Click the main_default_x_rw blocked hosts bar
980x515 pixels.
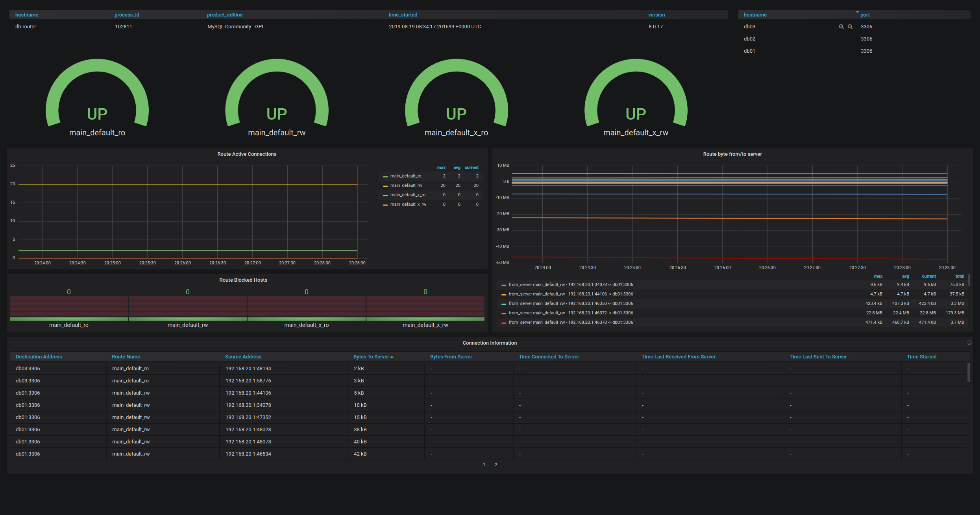425,309
